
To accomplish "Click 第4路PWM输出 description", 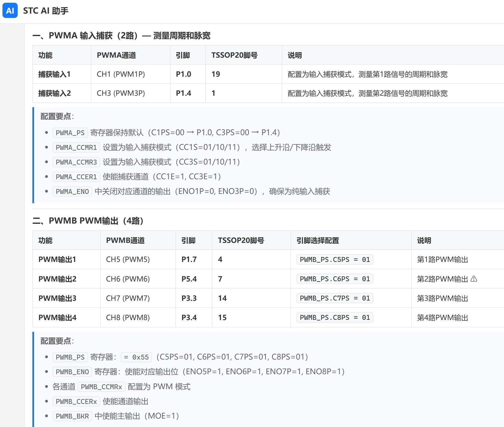I will click(x=443, y=317).
